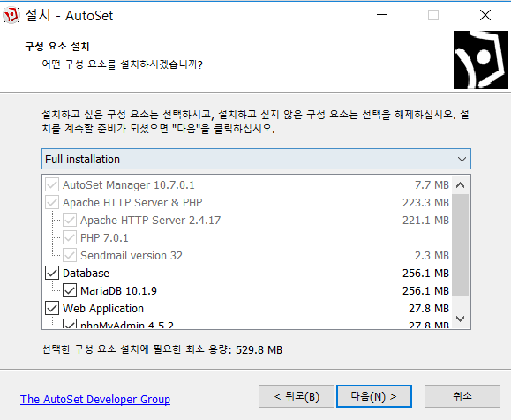Select the PHP 7.0.1 label
Viewport: 511px width, 420px height.
click(x=104, y=238)
